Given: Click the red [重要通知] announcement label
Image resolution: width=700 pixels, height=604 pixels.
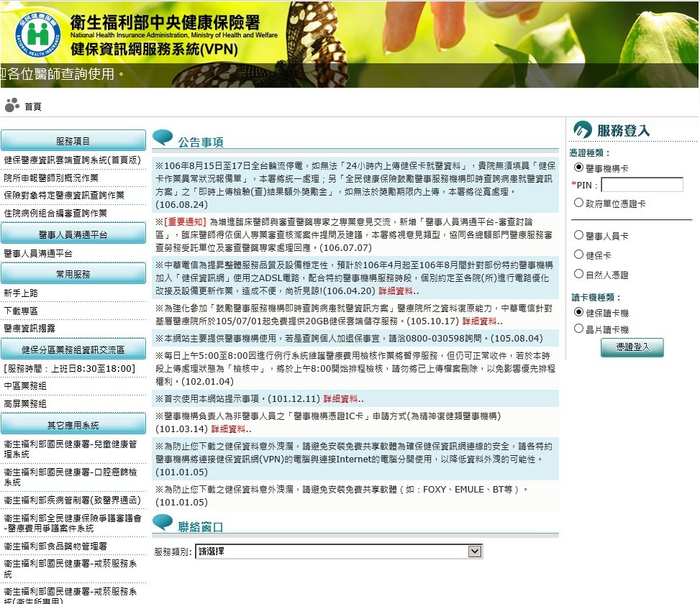Looking at the screenshot, I should (186, 222).
